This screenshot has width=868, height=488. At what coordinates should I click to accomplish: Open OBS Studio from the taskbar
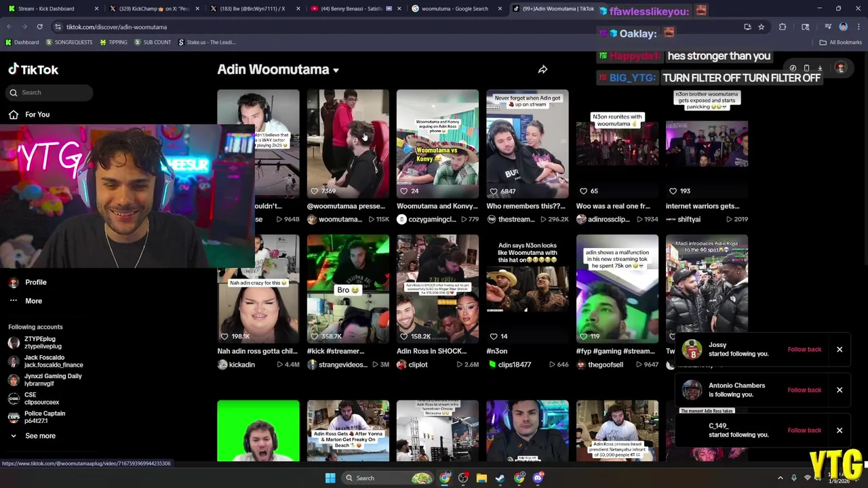click(x=463, y=478)
